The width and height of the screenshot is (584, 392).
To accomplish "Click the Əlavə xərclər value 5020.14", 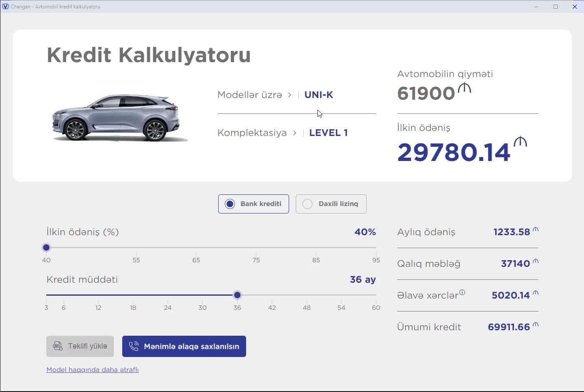I will pyautogui.click(x=511, y=295).
